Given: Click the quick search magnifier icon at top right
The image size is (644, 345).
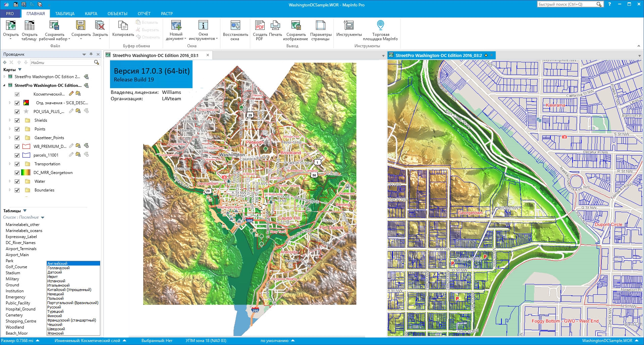Looking at the screenshot, I should [599, 4].
